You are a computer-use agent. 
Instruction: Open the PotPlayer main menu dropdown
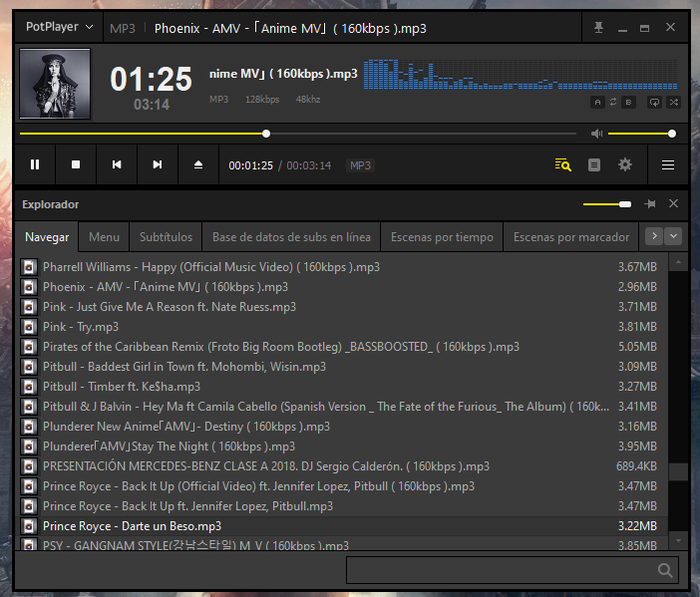coord(60,28)
